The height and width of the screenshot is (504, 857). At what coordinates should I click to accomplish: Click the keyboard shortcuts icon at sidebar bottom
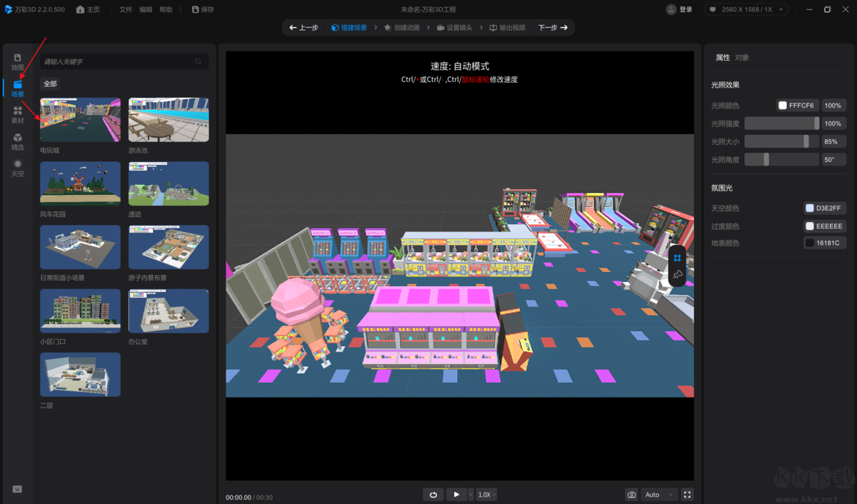17,489
